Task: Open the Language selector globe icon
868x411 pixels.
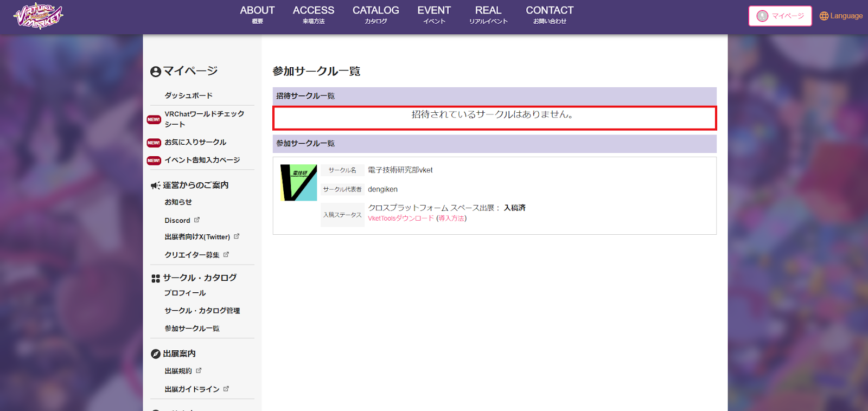Action: 824,16
